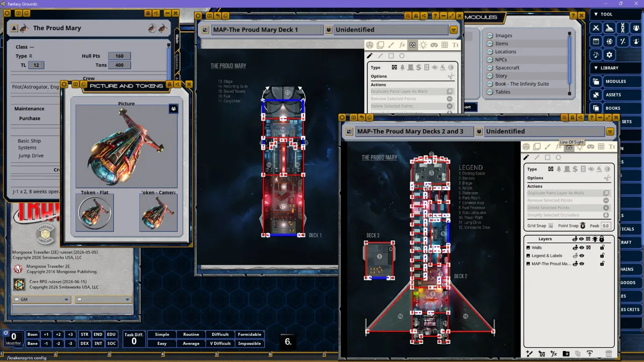Add a new FX layer with plus-fx icon

(x=553, y=353)
